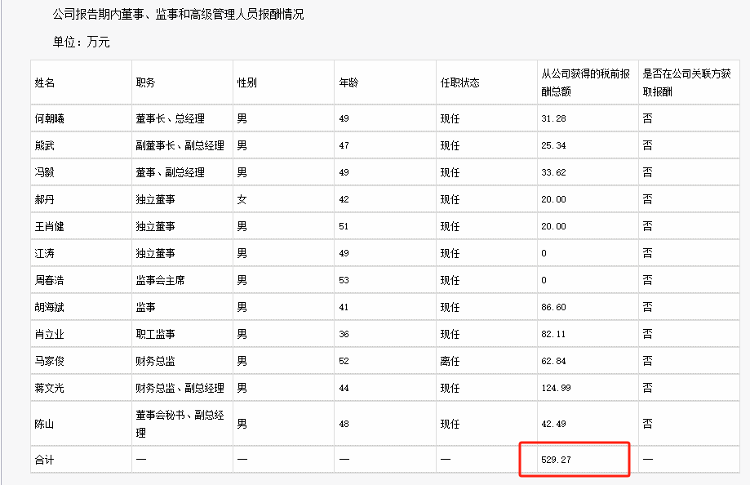Click the pay value 31.28

[554, 119]
